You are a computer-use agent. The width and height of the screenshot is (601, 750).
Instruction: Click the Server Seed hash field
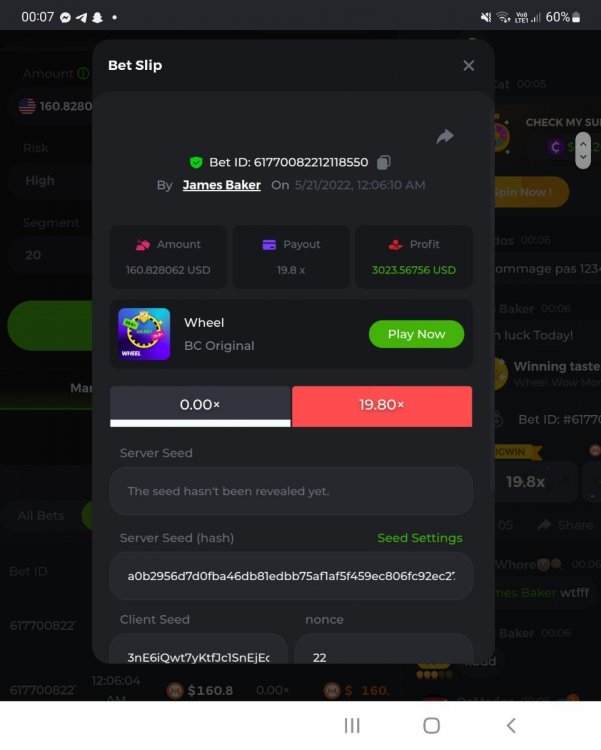[x=291, y=576]
